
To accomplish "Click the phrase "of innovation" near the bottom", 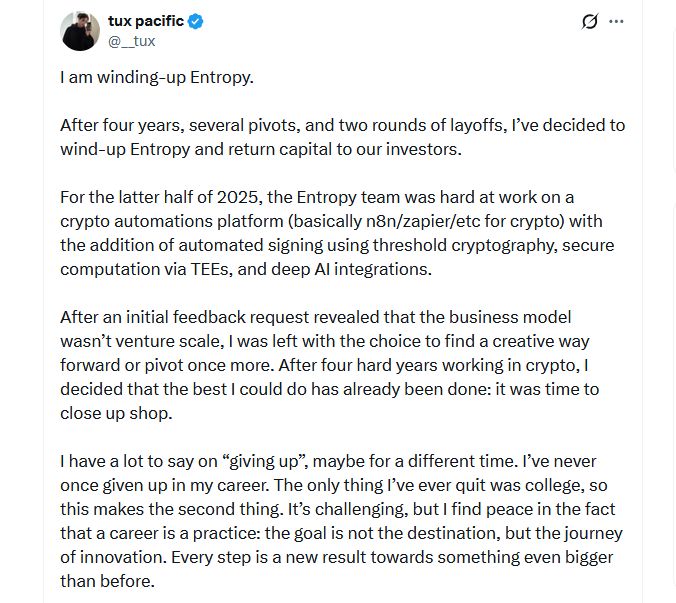I will (108, 557).
